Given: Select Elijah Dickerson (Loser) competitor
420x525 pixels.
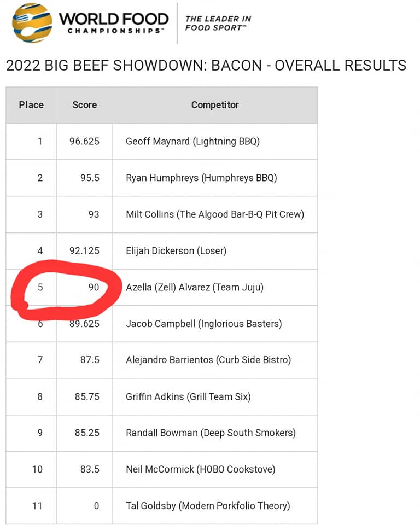Looking at the screenshot, I should pyautogui.click(x=176, y=251).
